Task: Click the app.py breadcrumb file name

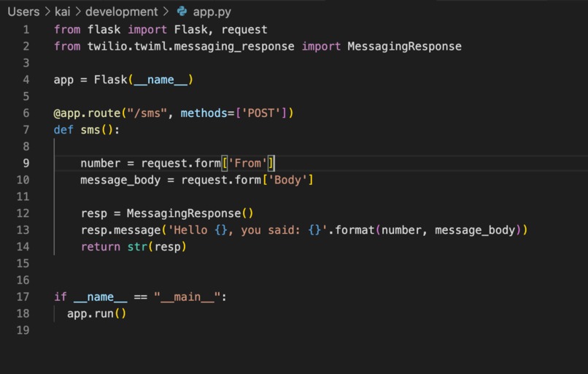Action: tap(212, 12)
